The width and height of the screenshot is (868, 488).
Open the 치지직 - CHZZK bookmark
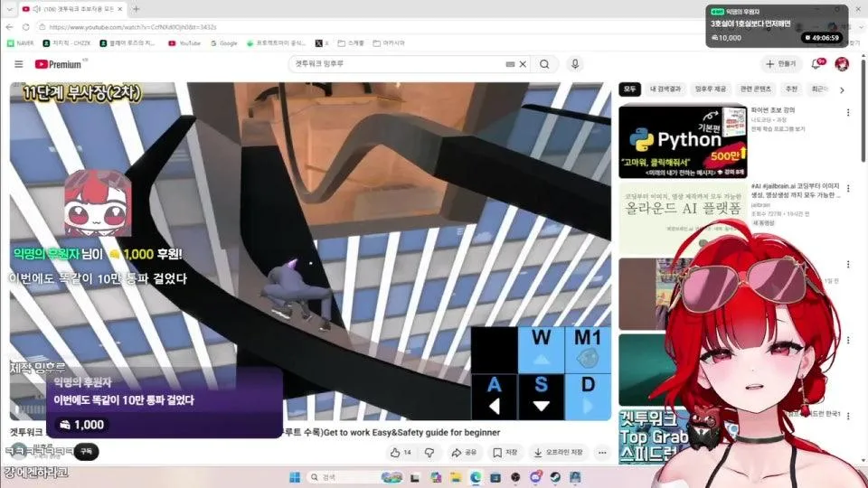click(66, 42)
